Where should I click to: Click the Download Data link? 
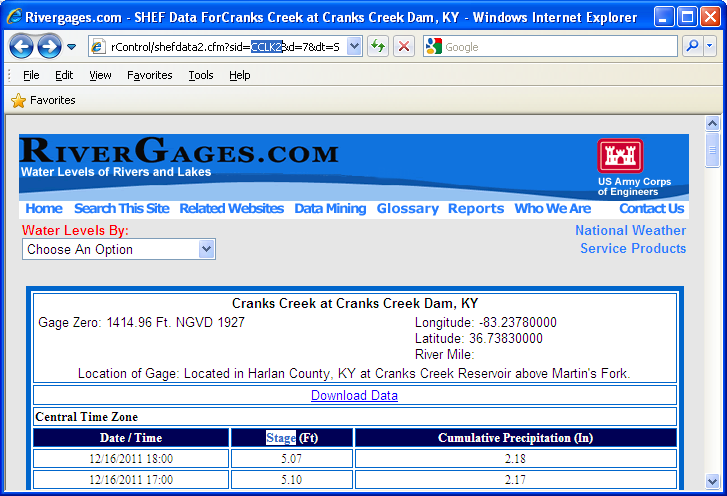pos(354,395)
